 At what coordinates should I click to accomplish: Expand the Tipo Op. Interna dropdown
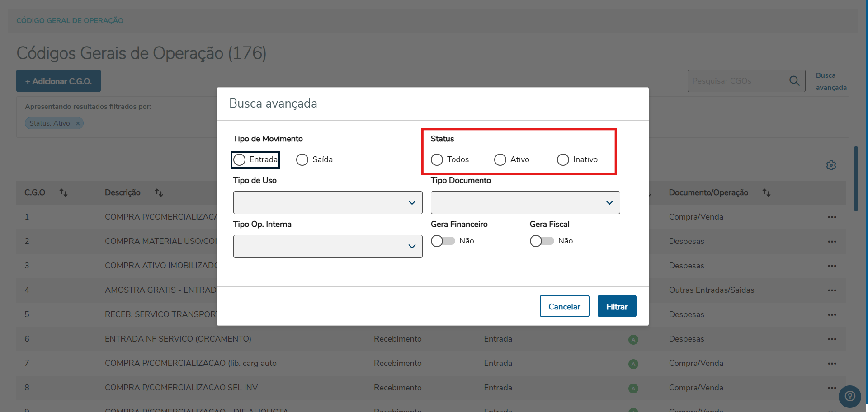point(328,247)
